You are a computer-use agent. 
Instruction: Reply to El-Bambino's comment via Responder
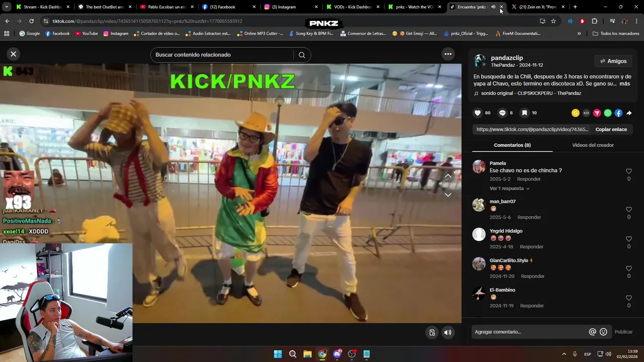point(532,306)
